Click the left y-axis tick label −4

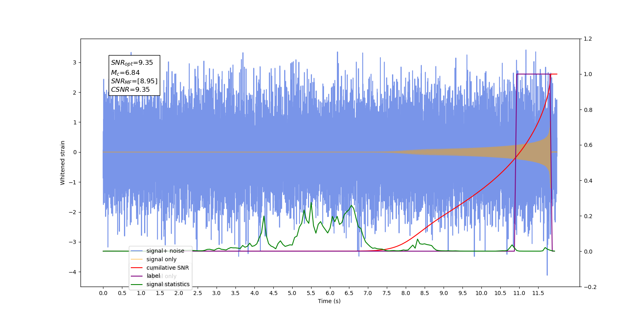73,272
